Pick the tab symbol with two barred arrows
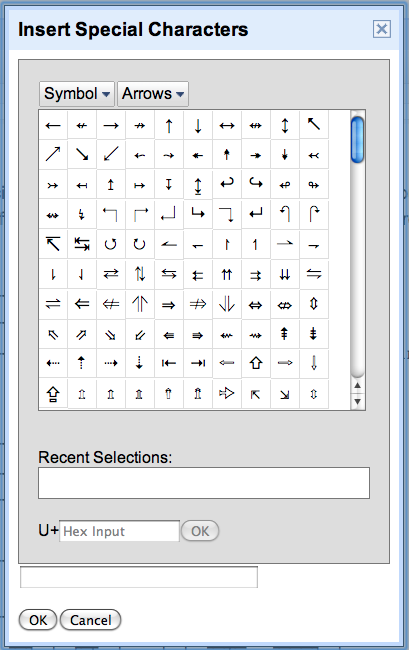 82,244
